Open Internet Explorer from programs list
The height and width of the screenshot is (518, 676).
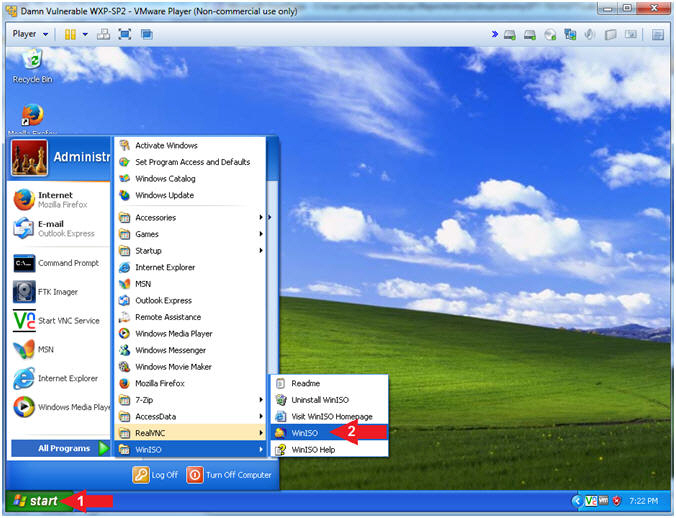tap(190, 267)
